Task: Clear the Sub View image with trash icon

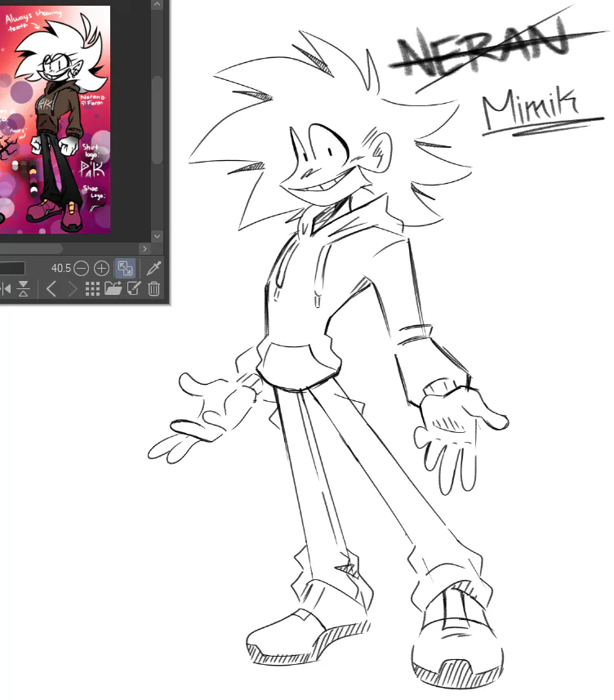Action: pos(154,289)
